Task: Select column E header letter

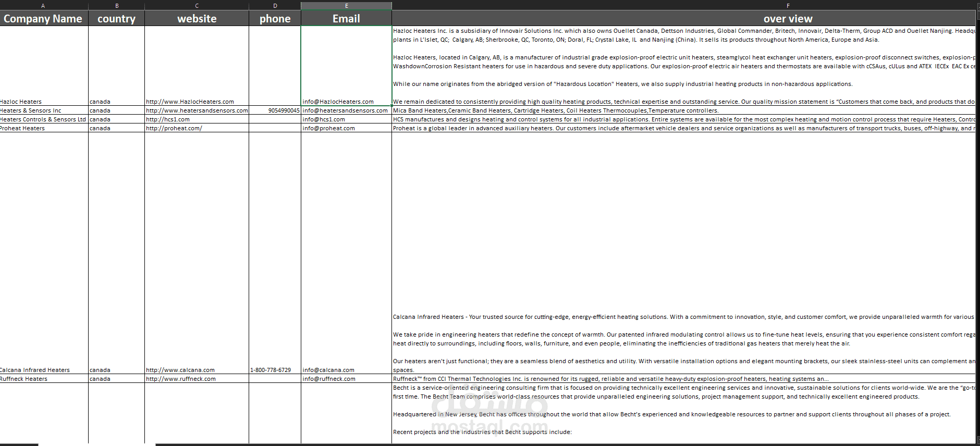Action: (346, 6)
